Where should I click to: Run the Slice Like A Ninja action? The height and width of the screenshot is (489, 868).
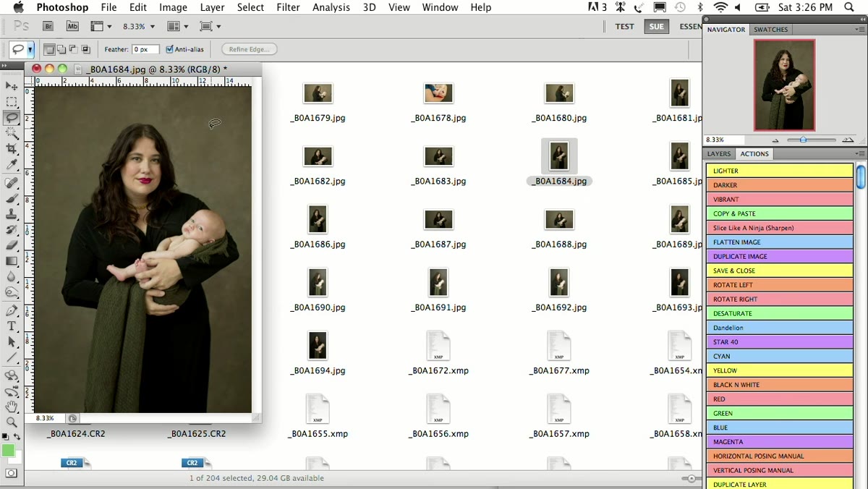click(x=780, y=228)
